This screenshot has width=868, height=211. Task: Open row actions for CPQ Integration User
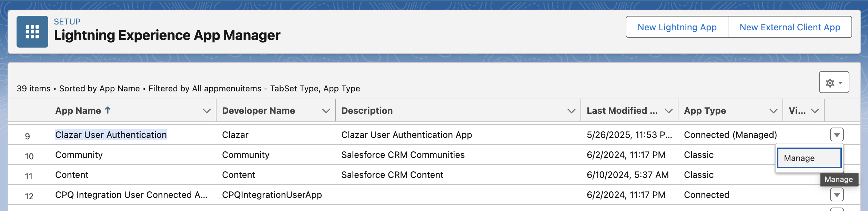pyautogui.click(x=837, y=195)
